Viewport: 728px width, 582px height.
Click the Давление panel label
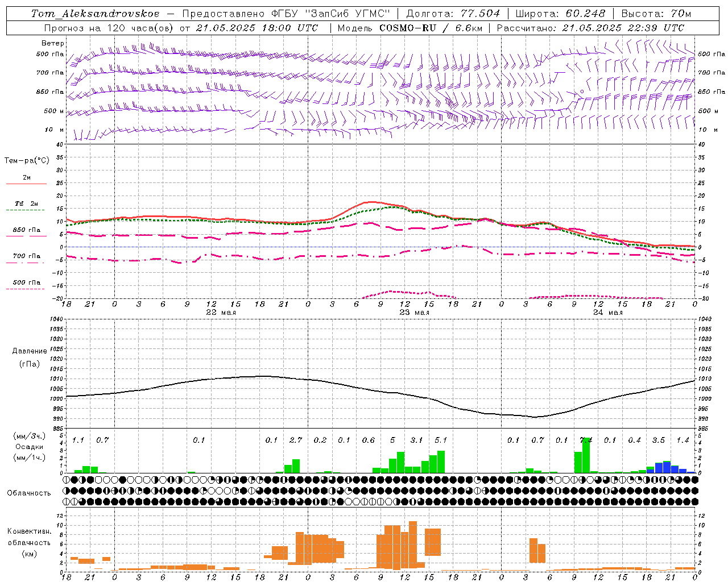(x=30, y=351)
